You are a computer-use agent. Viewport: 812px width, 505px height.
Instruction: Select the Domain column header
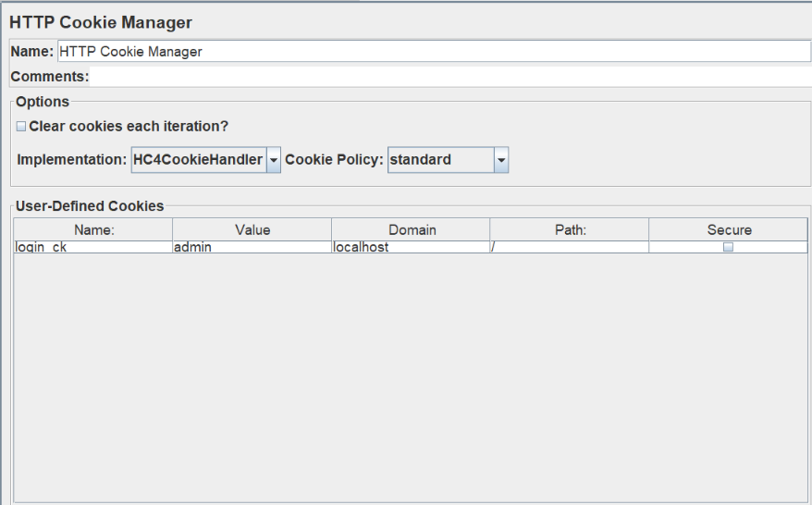411,229
